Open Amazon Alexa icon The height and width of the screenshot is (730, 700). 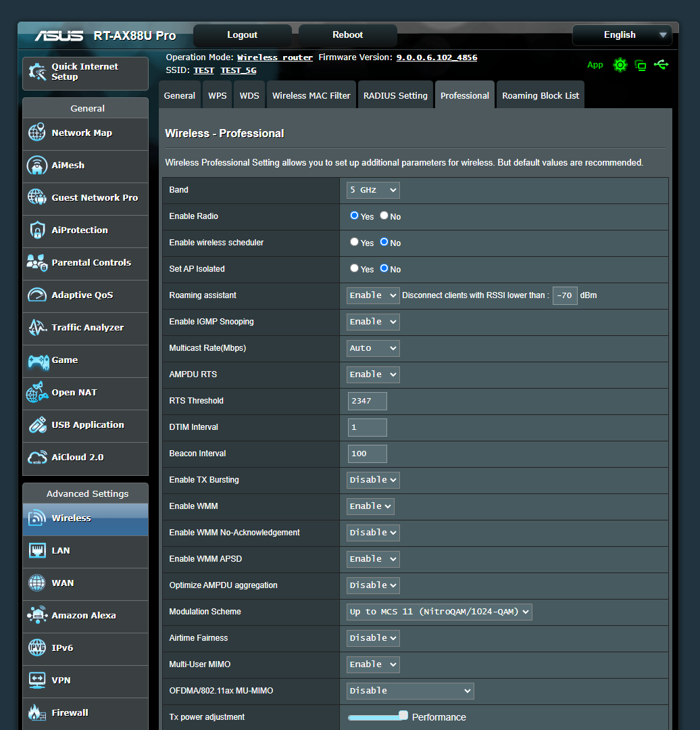tap(36, 615)
